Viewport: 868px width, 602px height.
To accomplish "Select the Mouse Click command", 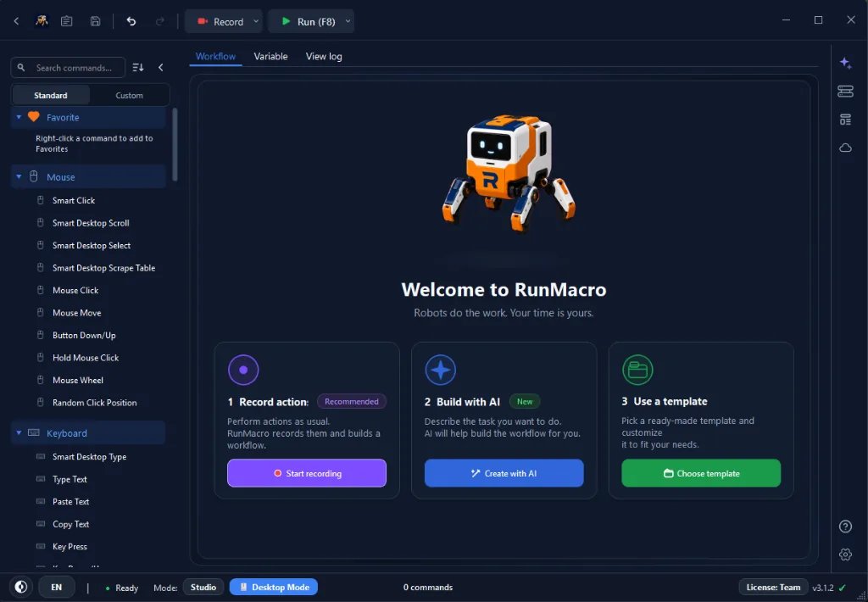I will pyautogui.click(x=75, y=290).
